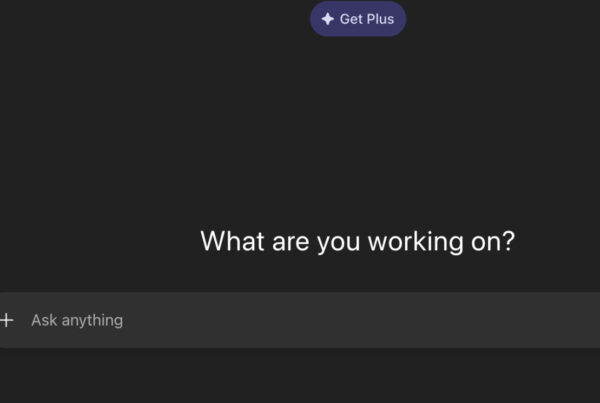The image size is (600, 403).
Task: Select the four-point star icon at the top
Action: tap(328, 19)
